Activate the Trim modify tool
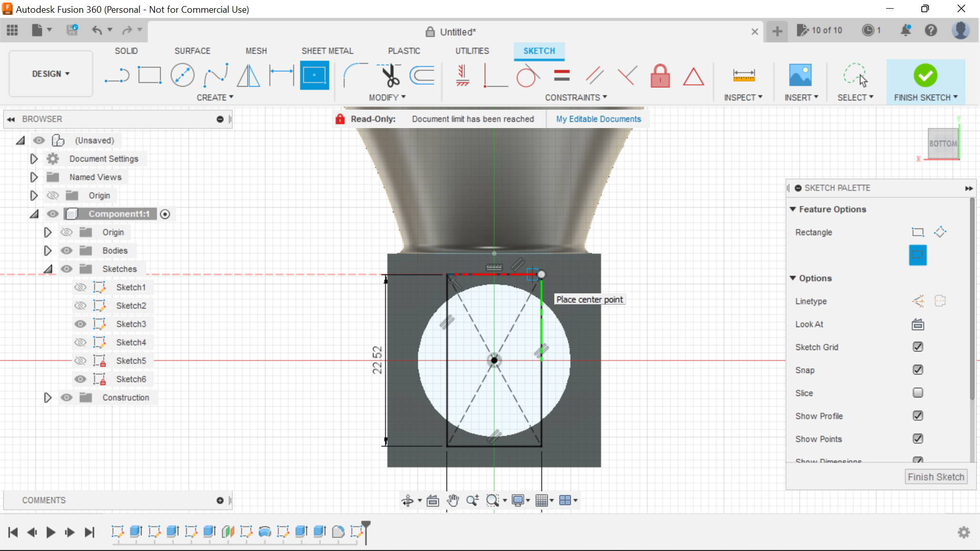Screen dimensions: 980x551 pos(388,75)
